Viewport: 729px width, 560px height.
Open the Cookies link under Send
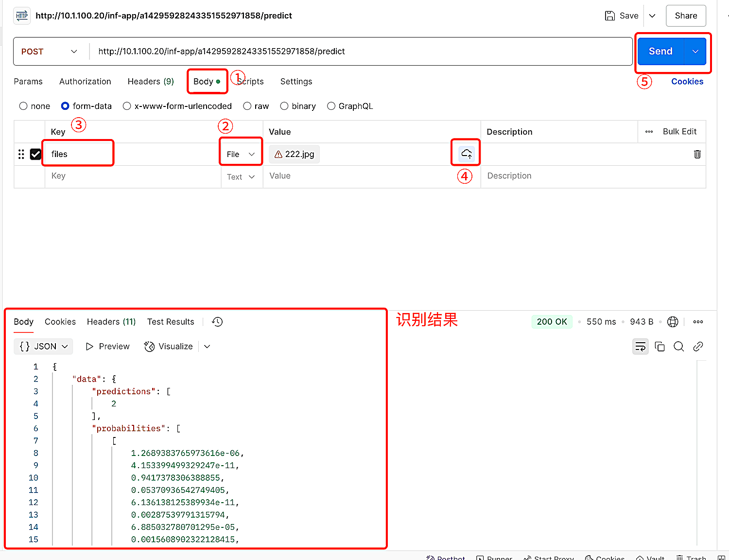point(687,82)
